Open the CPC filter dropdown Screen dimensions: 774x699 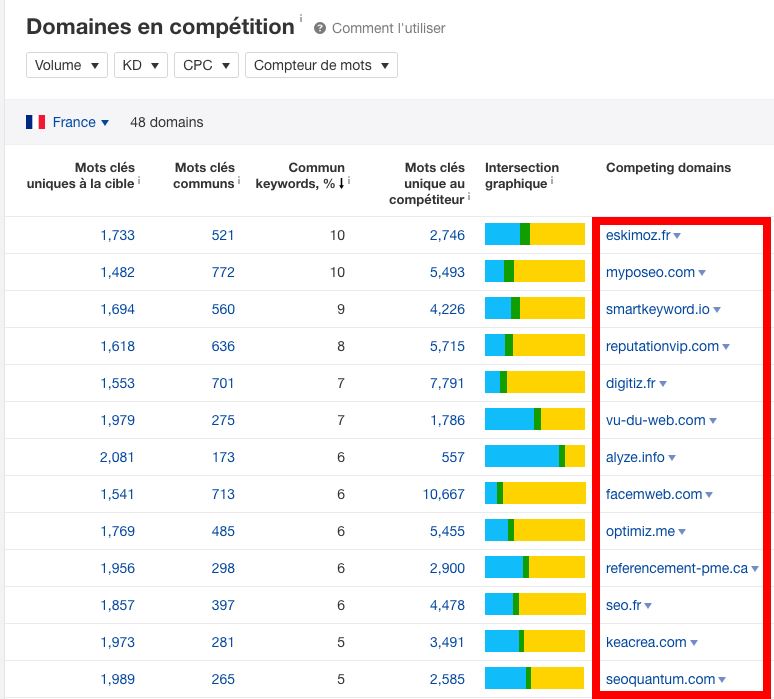206,65
